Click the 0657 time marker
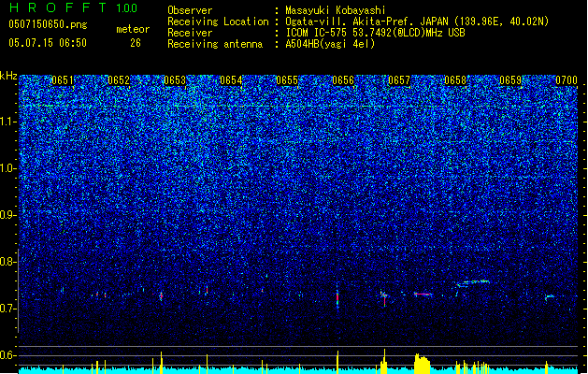This screenshot has width=588, height=374. click(399, 80)
